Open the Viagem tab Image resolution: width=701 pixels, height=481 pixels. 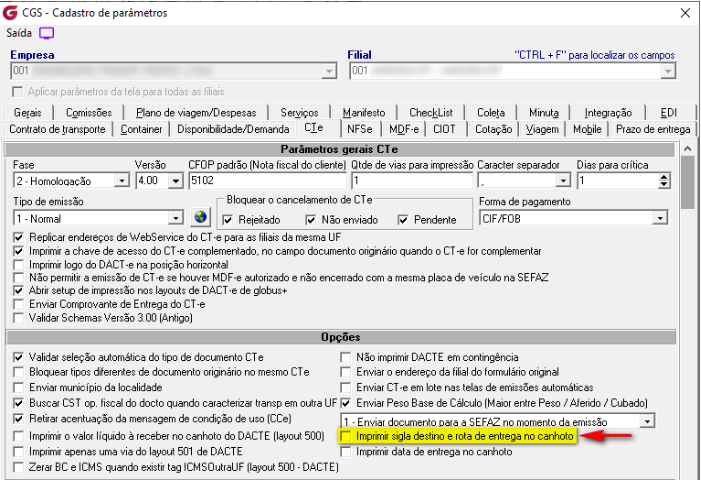point(542,129)
